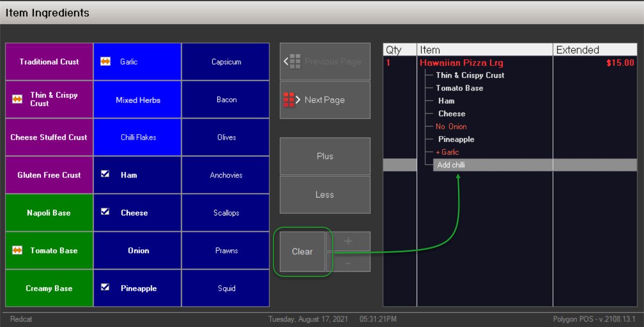Uncheck the Ham checkbox
The image size is (644, 327).
(x=105, y=174)
